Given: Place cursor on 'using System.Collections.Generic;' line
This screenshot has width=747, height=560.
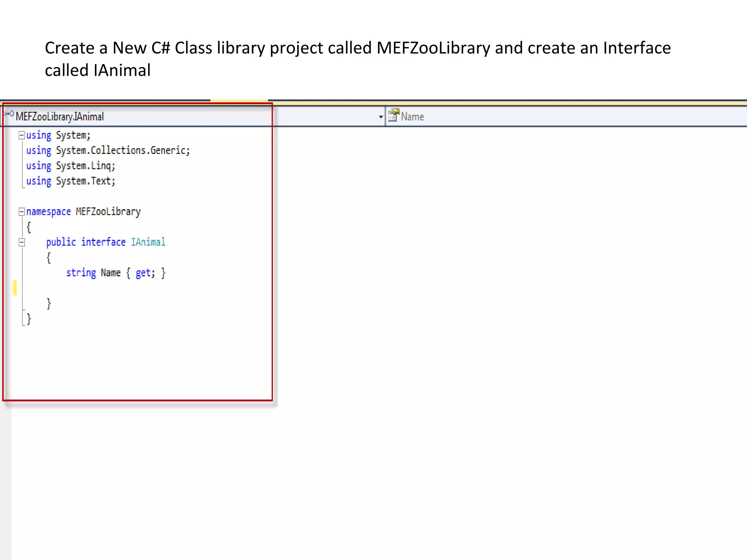Looking at the screenshot, I should 108,151.
